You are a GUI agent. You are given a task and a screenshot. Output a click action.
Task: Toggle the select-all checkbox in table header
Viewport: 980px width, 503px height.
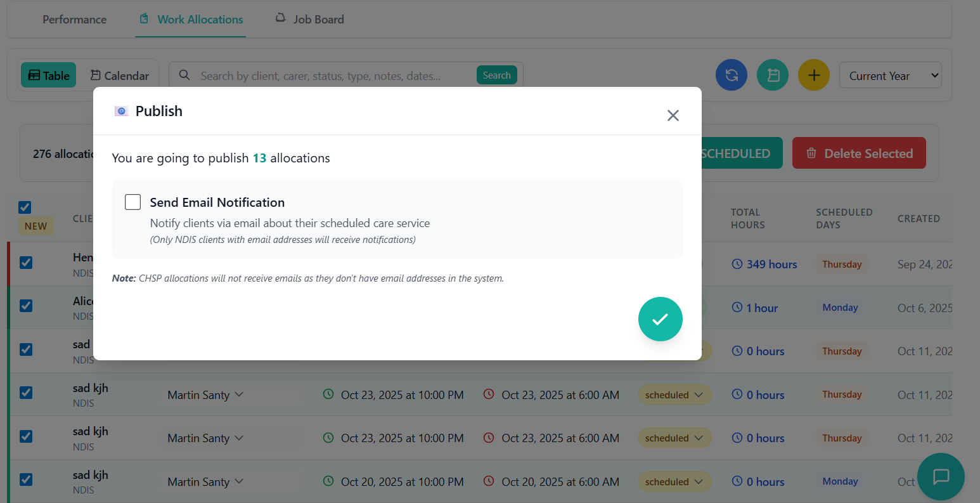pyautogui.click(x=25, y=207)
